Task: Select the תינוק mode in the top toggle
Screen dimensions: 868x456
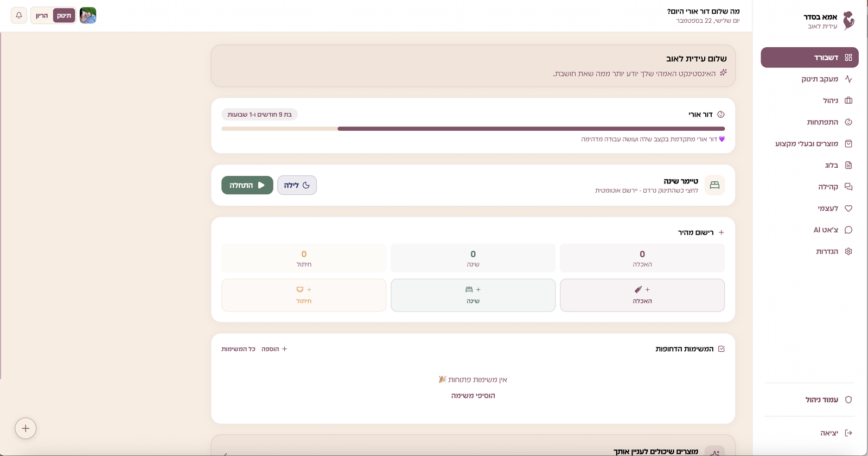Action: [x=64, y=16]
